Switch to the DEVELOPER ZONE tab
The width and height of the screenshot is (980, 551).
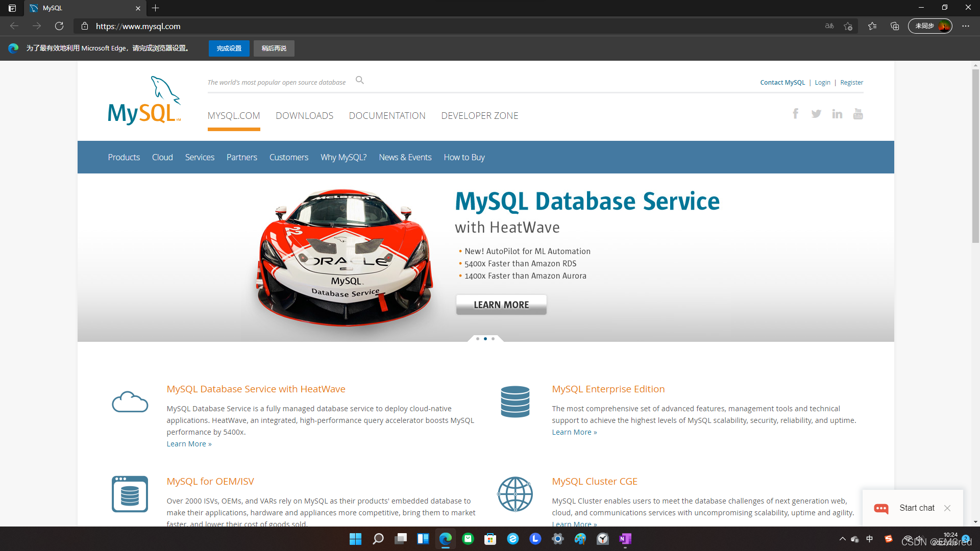[479, 116]
